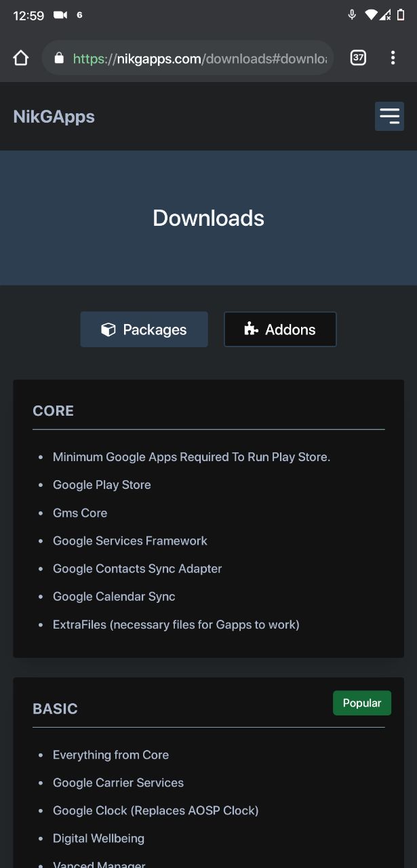Tap the battery icon in status bar
The width and height of the screenshot is (417, 868).
[x=401, y=15]
